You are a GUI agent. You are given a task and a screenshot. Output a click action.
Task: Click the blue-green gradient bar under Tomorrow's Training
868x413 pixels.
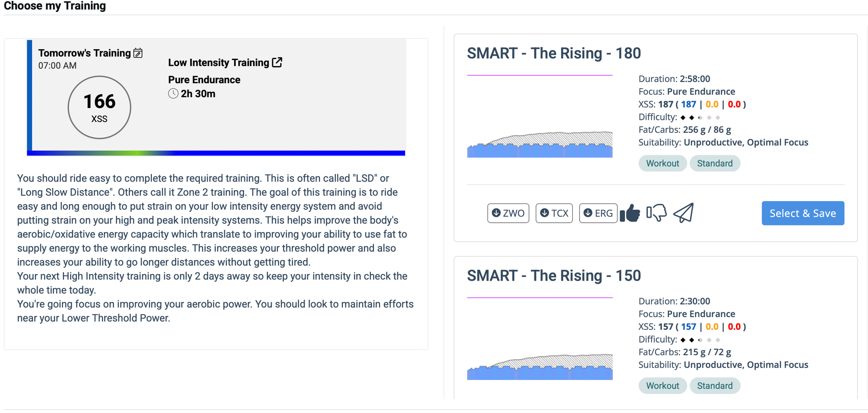click(x=216, y=153)
